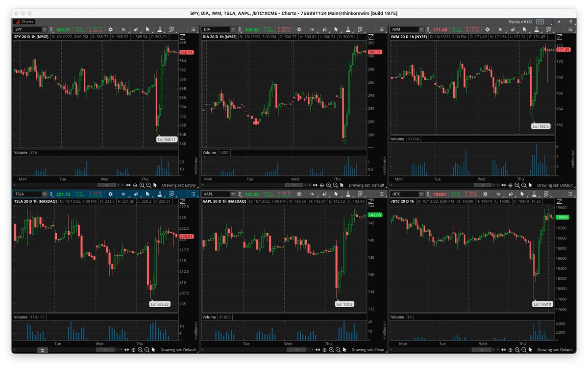Open the 1h timeframe menu on SPY chart
The width and height of the screenshot is (588, 368).
pos(123,29)
